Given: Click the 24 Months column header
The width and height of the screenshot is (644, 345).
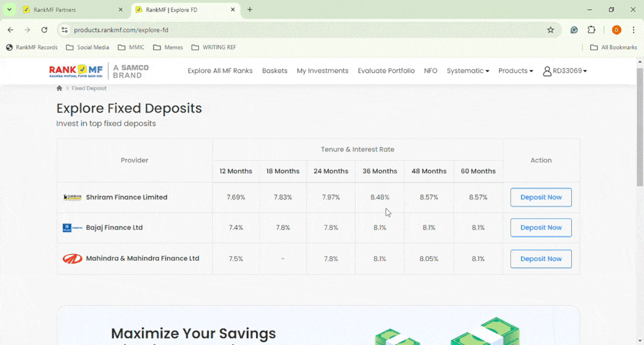Looking at the screenshot, I should (330, 171).
